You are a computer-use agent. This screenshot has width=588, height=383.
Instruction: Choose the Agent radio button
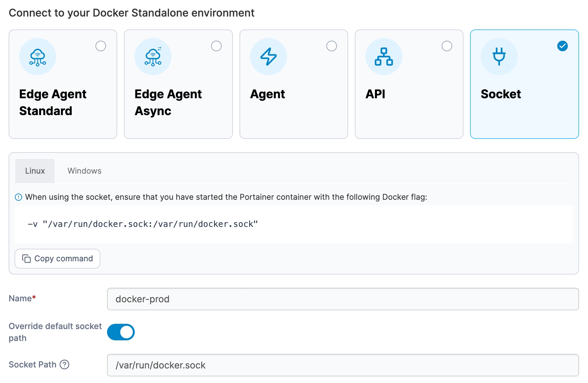tap(332, 46)
